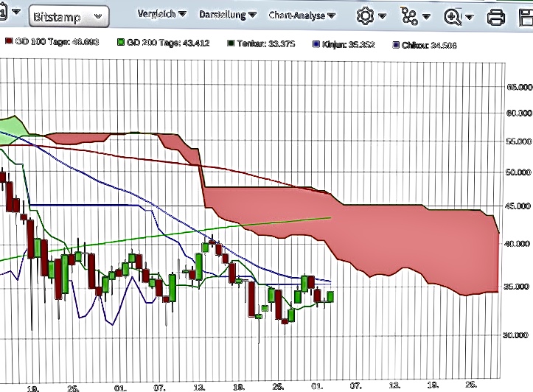Open the settings gear icon
This screenshot has width=533, height=392.
tap(364, 15)
